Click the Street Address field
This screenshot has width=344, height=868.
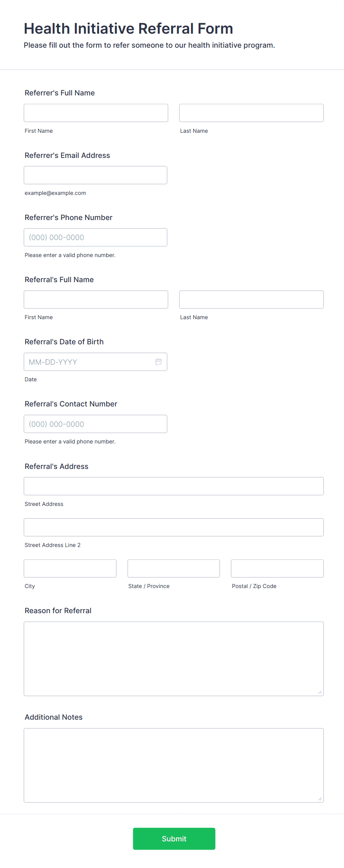[x=173, y=486]
